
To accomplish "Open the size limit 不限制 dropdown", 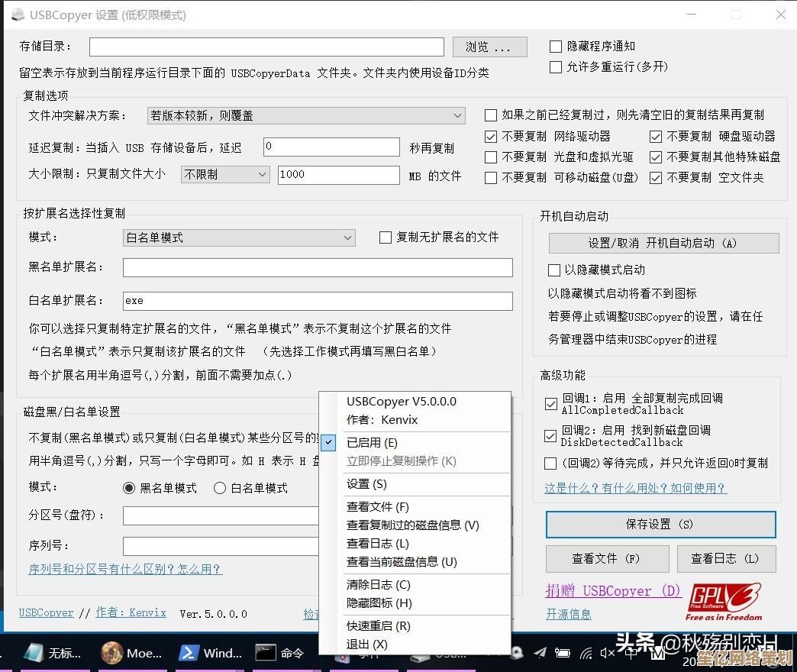I will click(x=225, y=174).
